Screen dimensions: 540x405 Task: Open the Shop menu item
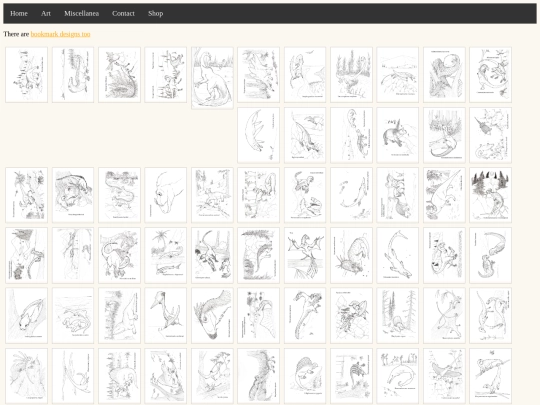pyautogui.click(x=155, y=13)
